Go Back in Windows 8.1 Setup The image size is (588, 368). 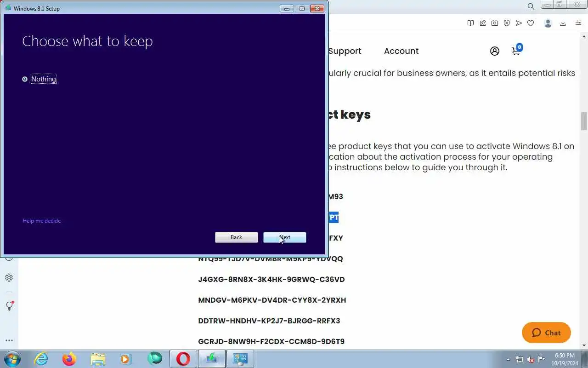click(x=237, y=237)
